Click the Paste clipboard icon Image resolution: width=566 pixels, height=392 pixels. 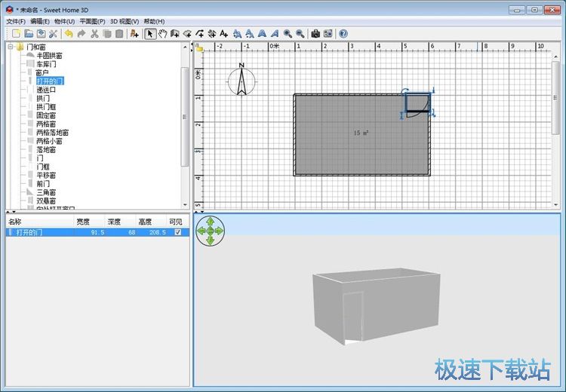tap(119, 34)
